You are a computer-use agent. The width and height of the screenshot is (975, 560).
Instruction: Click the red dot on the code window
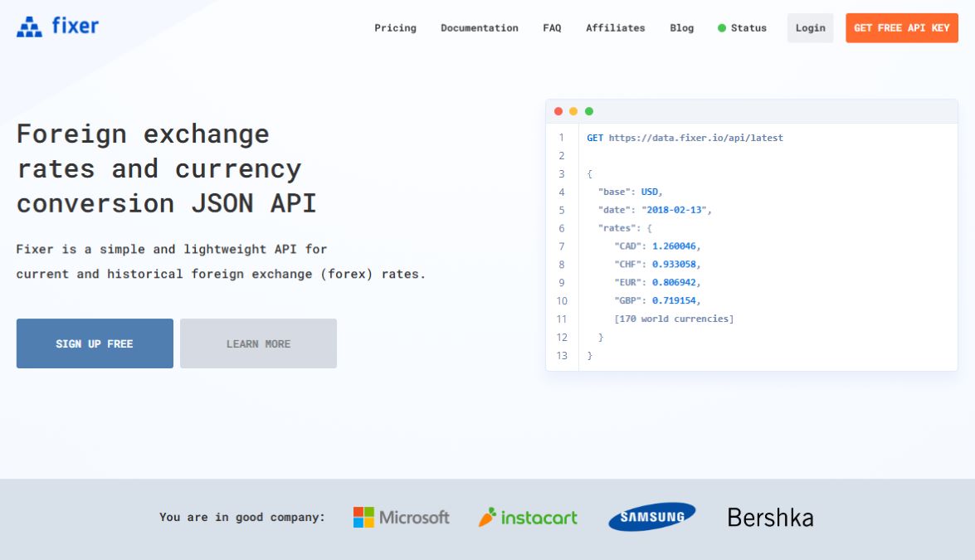[558, 110]
